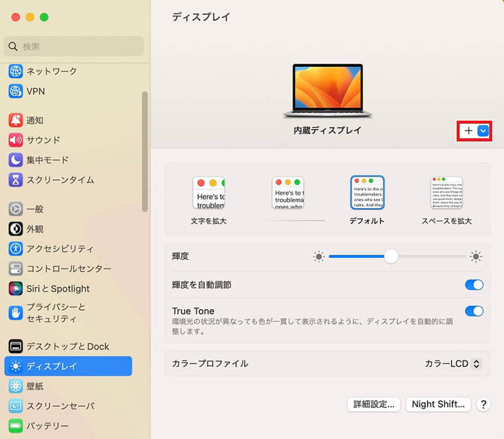504x439 pixels.
Task: Select the unlabeled second resolution thumbnail
Action: (x=288, y=193)
